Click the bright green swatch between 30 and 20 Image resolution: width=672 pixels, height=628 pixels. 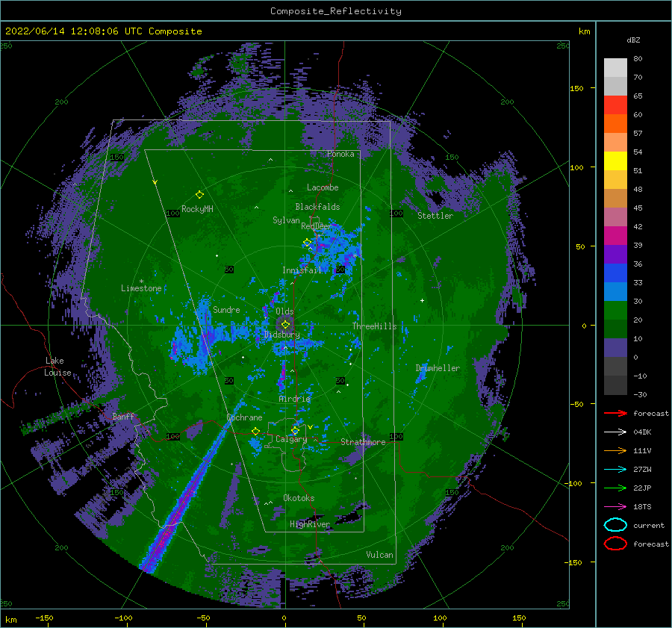coord(615,311)
